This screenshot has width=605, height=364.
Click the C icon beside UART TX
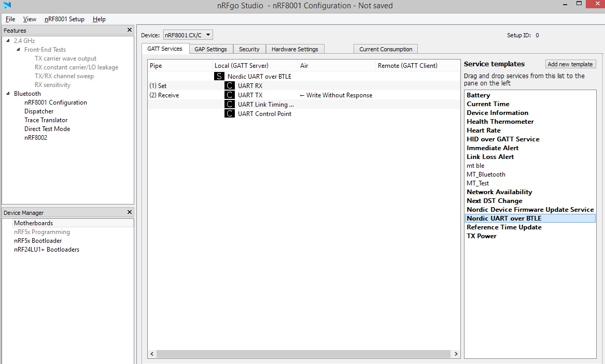coord(230,95)
